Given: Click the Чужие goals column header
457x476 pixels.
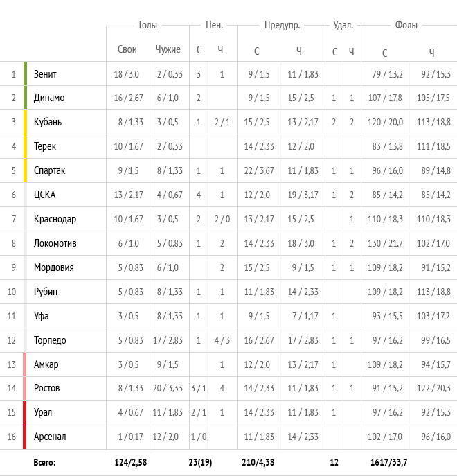Looking at the screenshot, I should click(x=168, y=49).
